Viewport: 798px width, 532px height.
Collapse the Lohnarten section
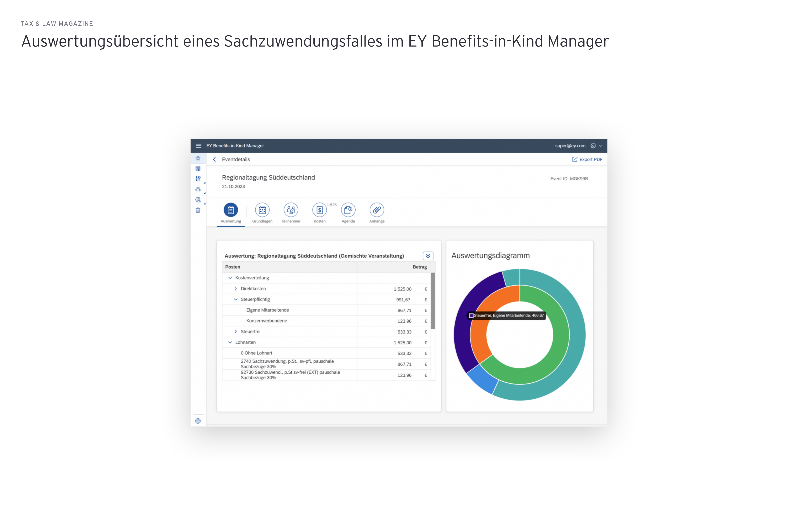click(x=230, y=342)
